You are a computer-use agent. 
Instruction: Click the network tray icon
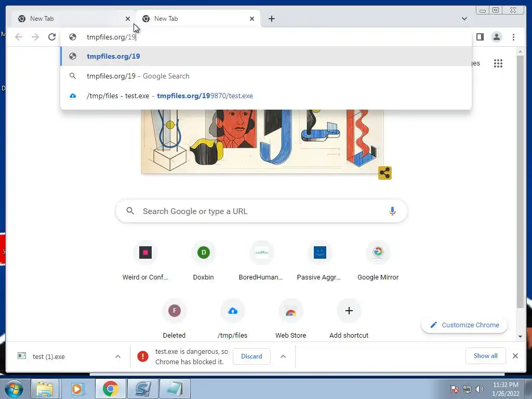pyautogui.click(x=467, y=389)
